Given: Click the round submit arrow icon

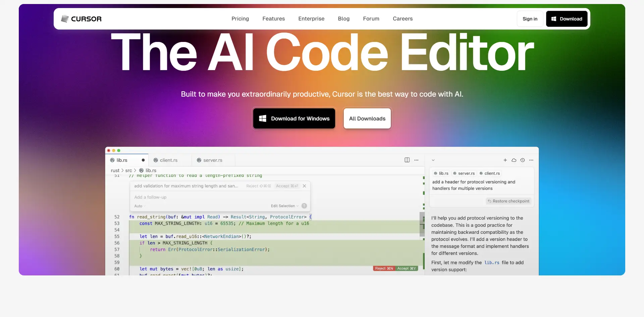Looking at the screenshot, I should 304,206.
